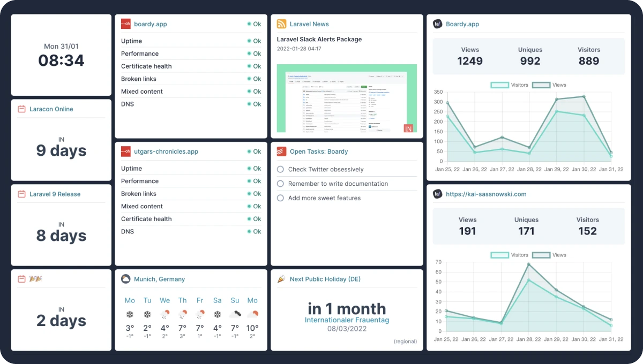
Task: Click the DNS row under utgars-chronicles.app
Action: (191, 232)
